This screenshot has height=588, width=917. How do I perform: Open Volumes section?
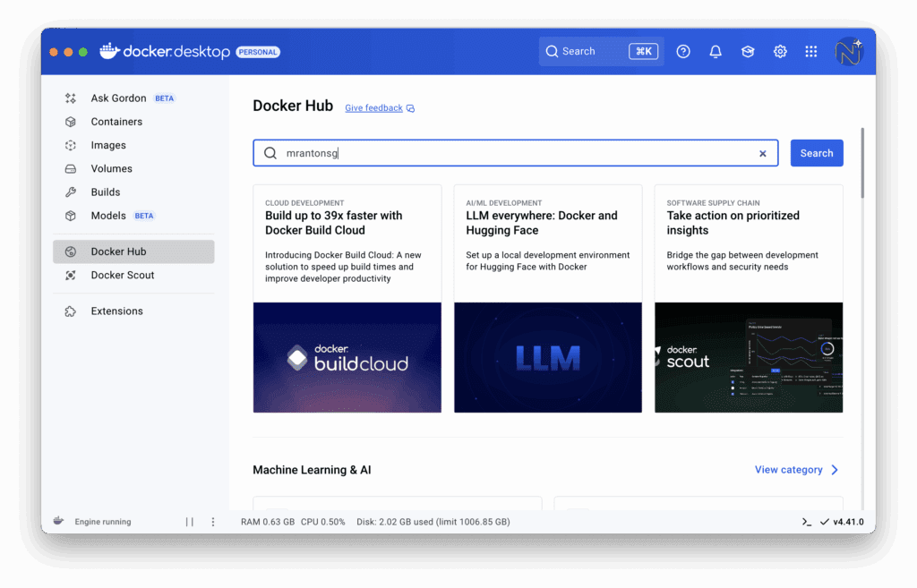coord(111,169)
